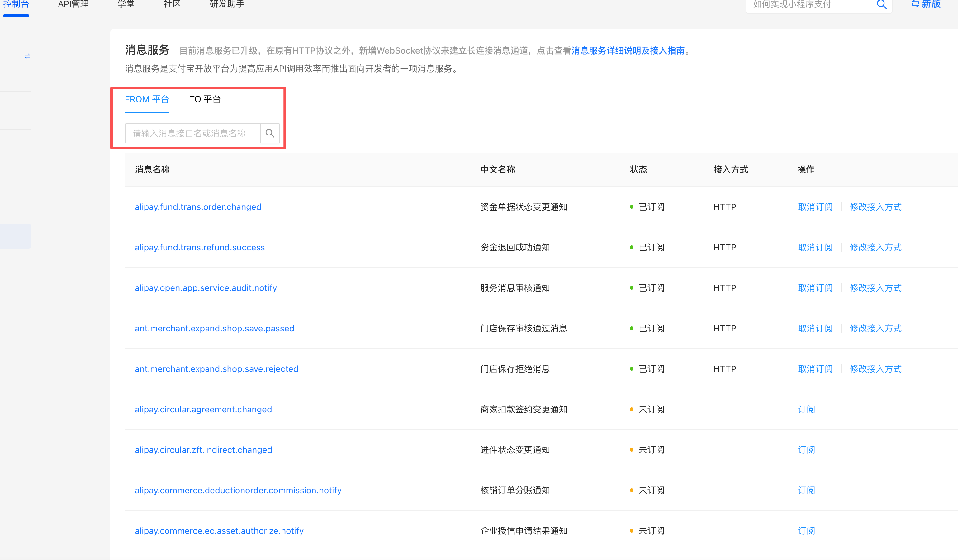Click the sidebar collapse swap icon
Viewport: 958px width, 560px height.
[x=27, y=56]
